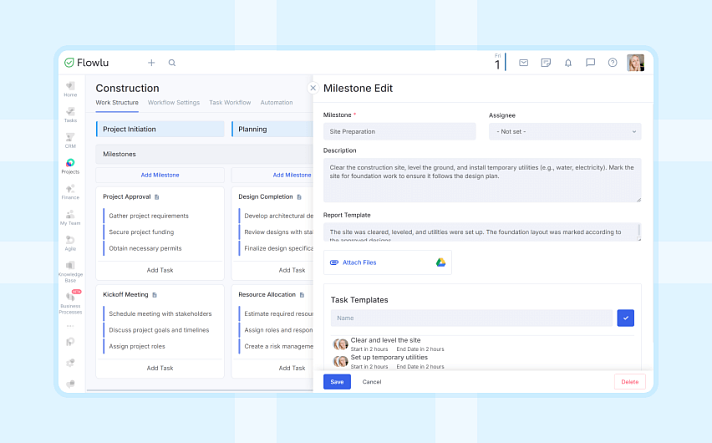Screen dimensions: 712x443
Task: Open template Set up temporary utilities
Action: click(x=389, y=357)
